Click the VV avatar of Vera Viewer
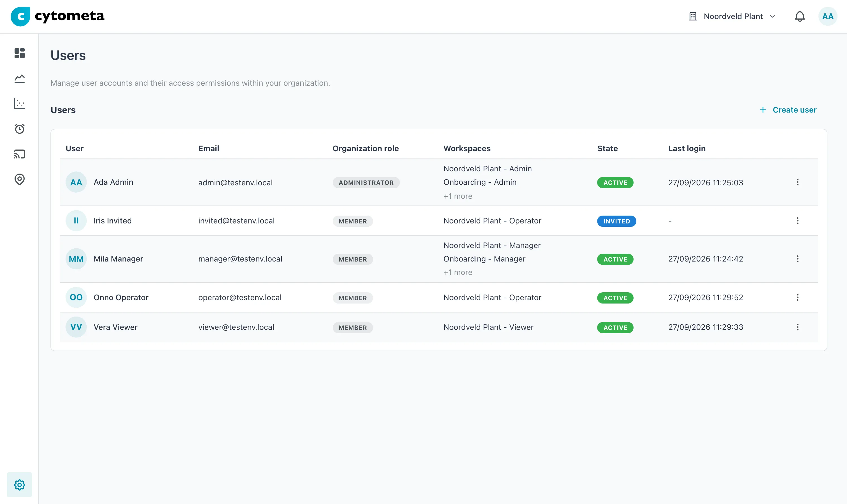The width and height of the screenshot is (847, 504). click(76, 327)
